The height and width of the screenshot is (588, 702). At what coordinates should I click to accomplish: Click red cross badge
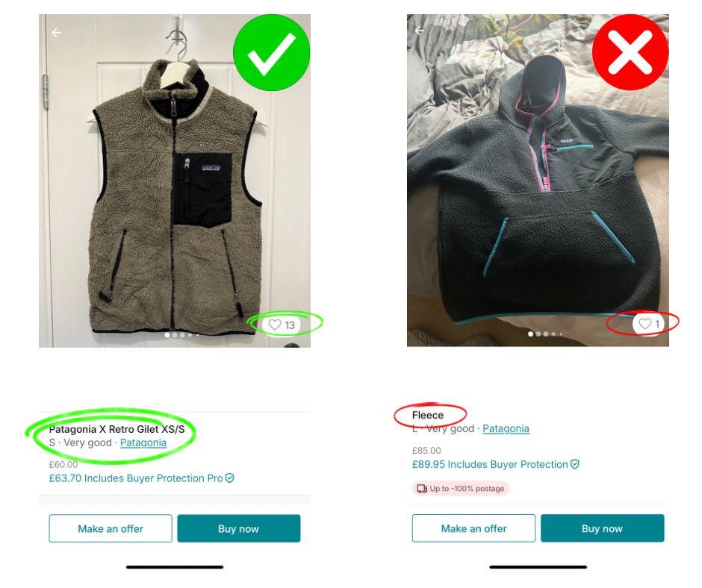pyautogui.click(x=630, y=52)
